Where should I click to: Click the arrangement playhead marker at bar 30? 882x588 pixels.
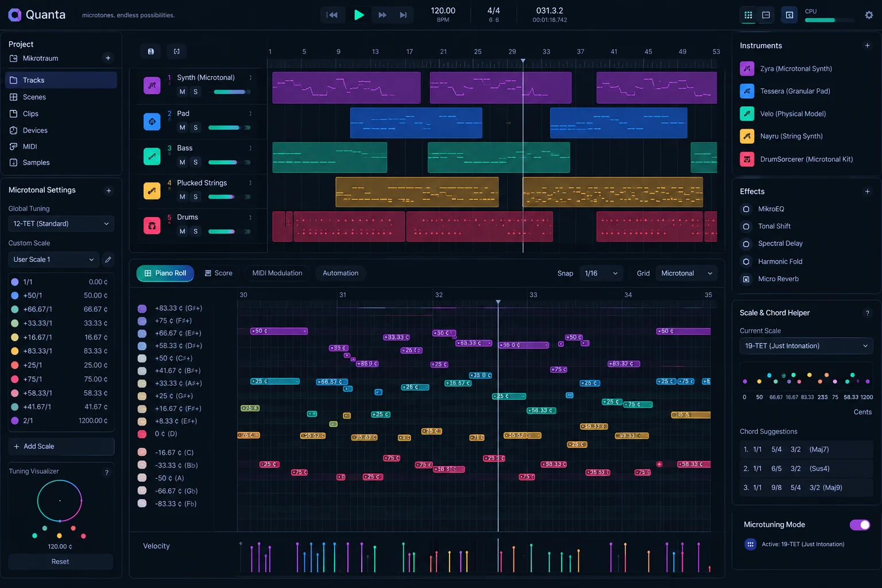point(523,61)
